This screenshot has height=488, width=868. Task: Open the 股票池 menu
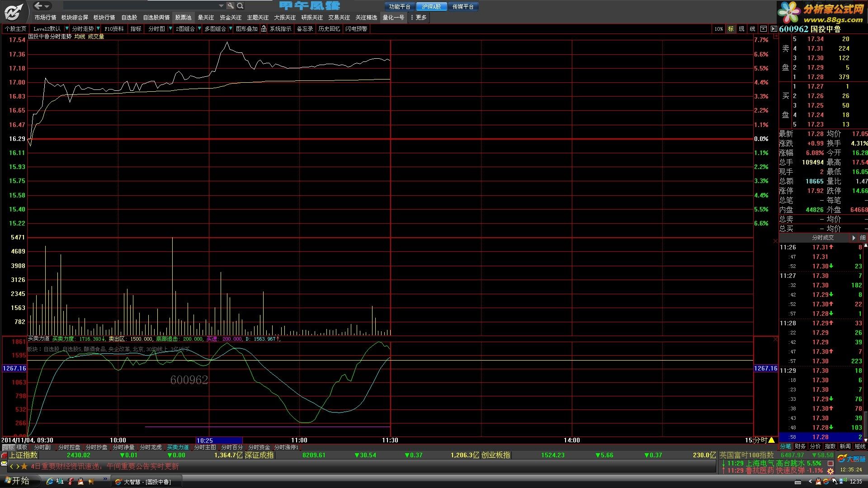[183, 17]
